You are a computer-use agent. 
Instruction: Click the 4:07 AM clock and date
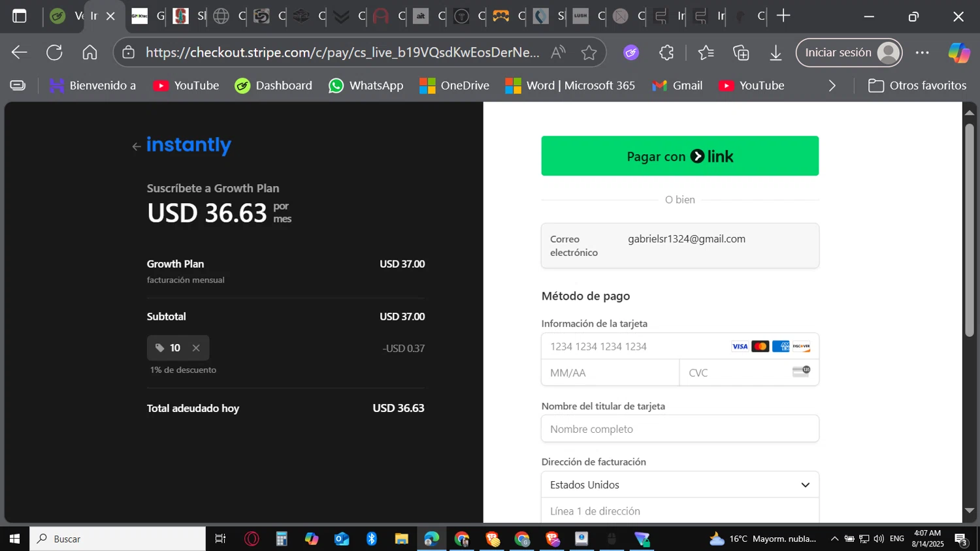(x=928, y=539)
